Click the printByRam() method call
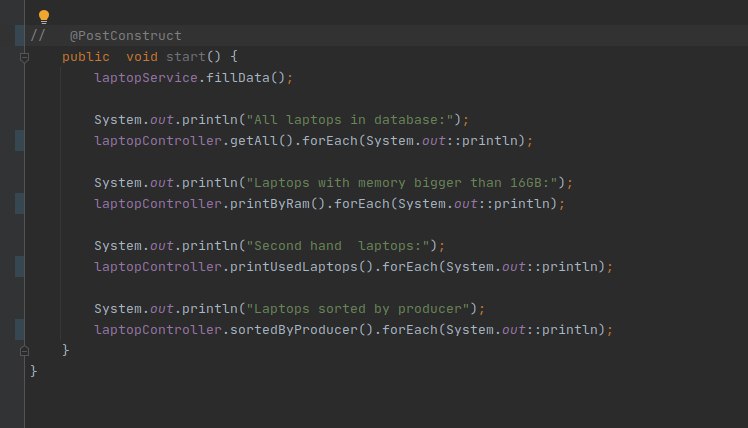The width and height of the screenshot is (748, 428). (x=277, y=204)
